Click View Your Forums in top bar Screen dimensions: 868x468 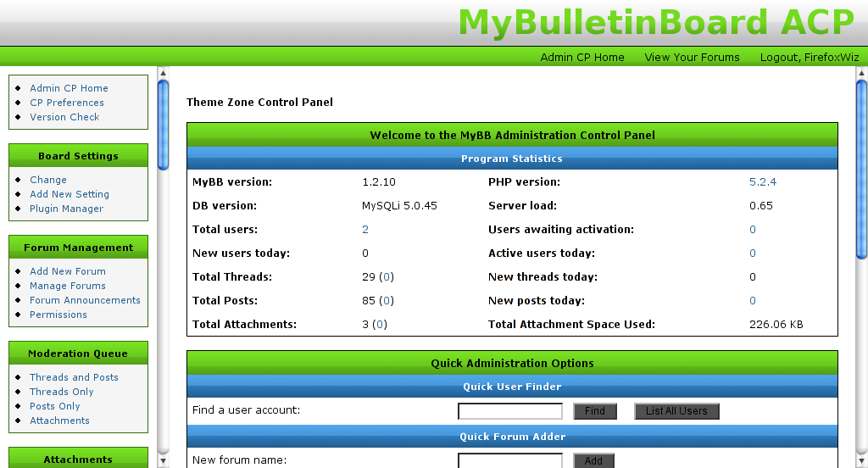coord(692,57)
